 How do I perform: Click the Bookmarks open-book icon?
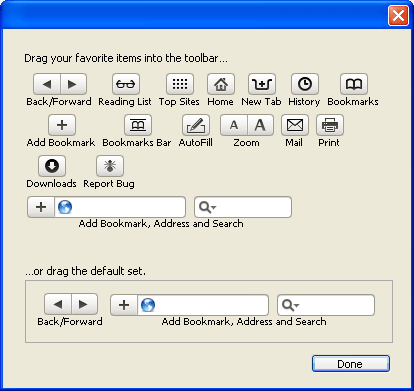(354, 84)
